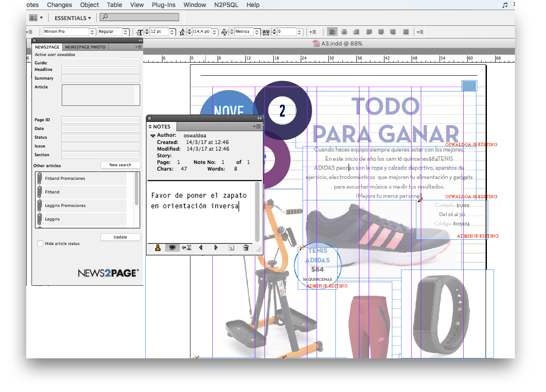Click the light blue square on page
This screenshot has height=392, width=546.
[x=469, y=86]
